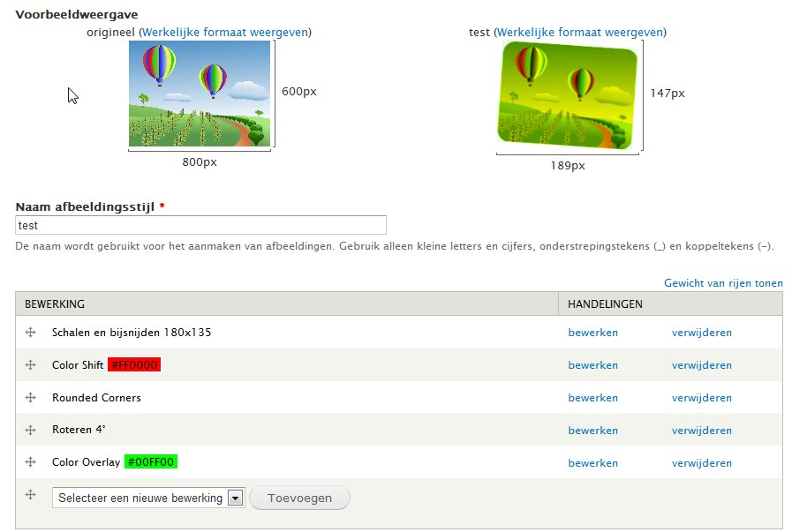Click 'verwijderen' for Rounded Corners
The height and width of the screenshot is (532, 792).
click(x=702, y=398)
